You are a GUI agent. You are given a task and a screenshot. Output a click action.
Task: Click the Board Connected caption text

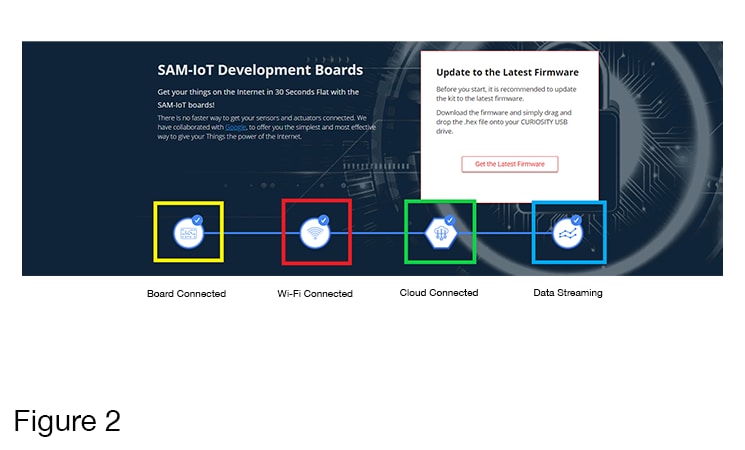click(186, 294)
